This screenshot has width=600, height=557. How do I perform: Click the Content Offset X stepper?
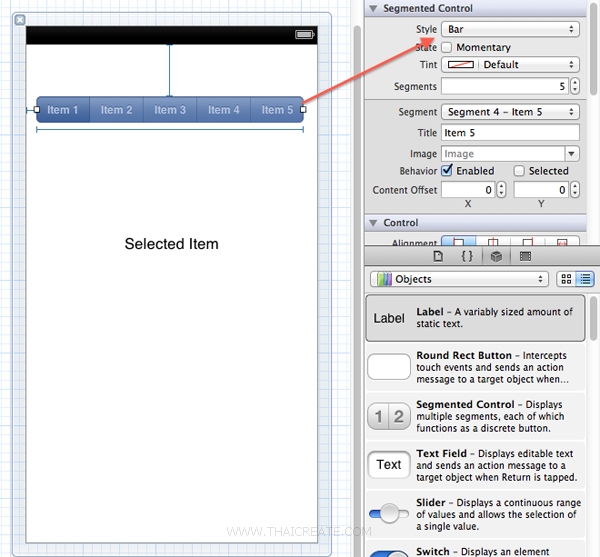click(x=501, y=190)
